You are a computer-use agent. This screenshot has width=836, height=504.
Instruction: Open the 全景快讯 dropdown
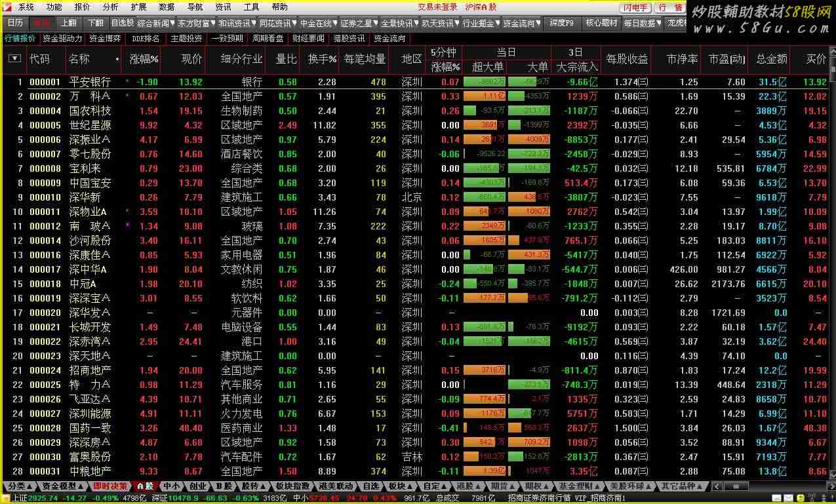coord(400,23)
